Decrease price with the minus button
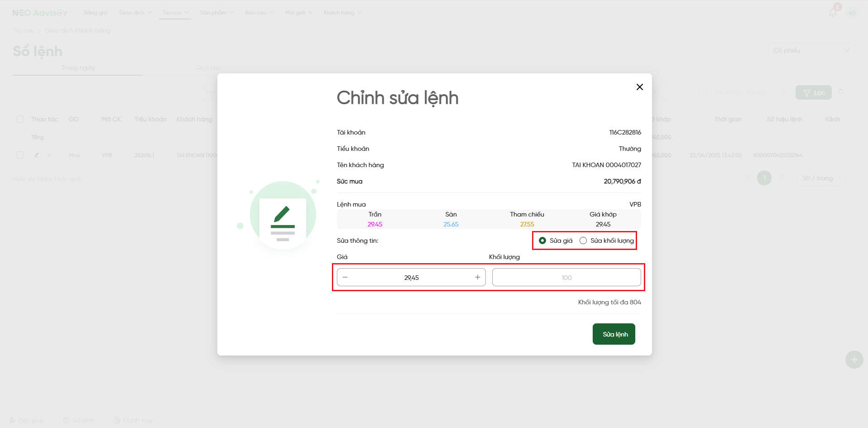This screenshot has height=428, width=868. tap(345, 277)
